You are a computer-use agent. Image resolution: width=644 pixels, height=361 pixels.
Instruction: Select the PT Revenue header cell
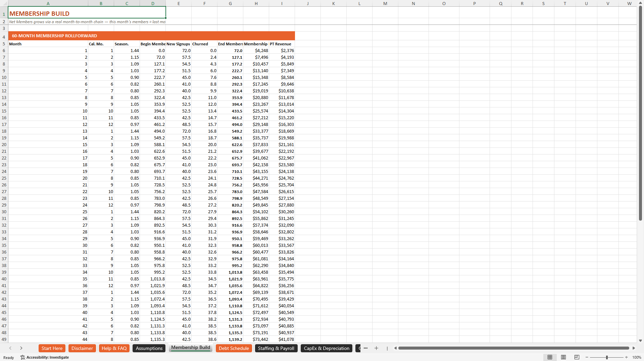click(282, 44)
